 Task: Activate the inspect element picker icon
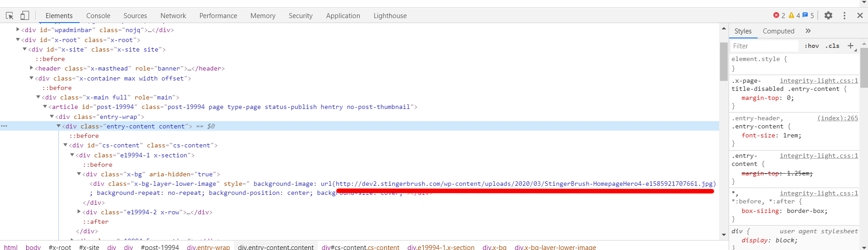pyautogui.click(x=10, y=15)
